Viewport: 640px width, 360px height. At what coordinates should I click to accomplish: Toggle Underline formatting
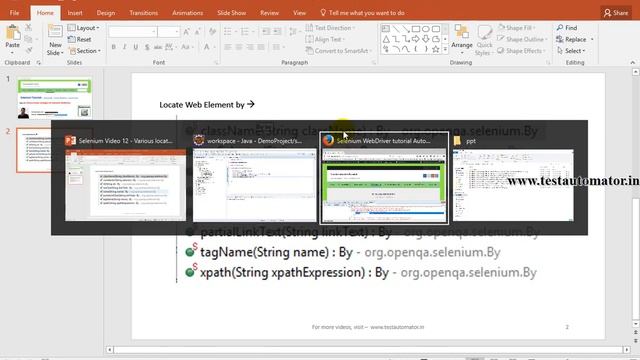pos(136,47)
